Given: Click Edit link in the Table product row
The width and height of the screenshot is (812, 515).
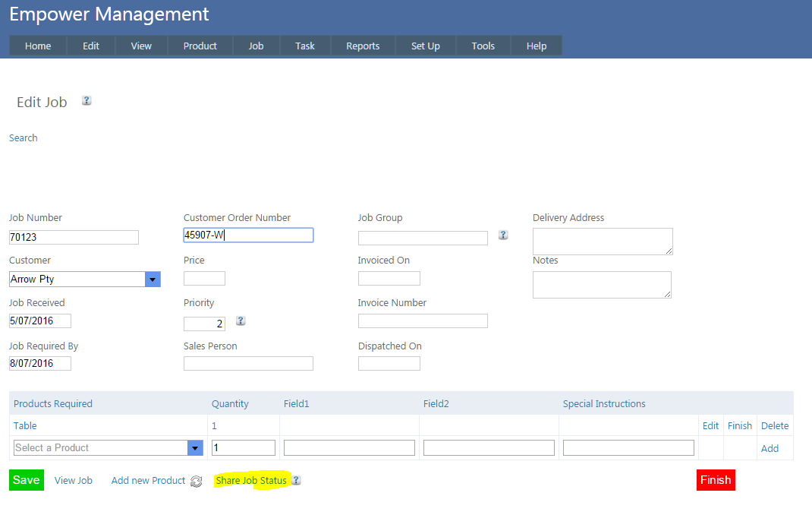Looking at the screenshot, I should 710,425.
